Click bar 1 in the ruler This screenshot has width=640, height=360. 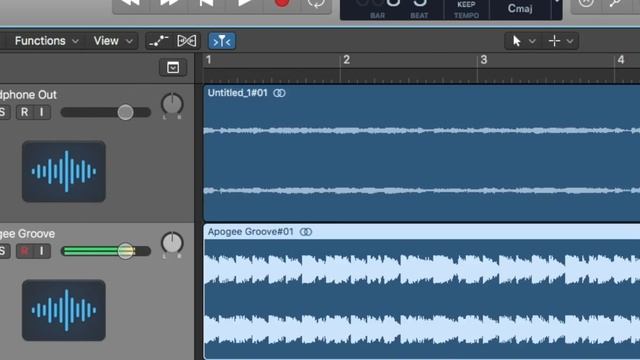point(209,60)
